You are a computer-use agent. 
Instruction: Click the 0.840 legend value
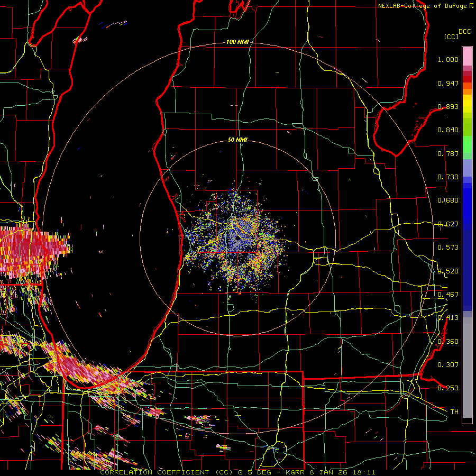[x=448, y=130]
